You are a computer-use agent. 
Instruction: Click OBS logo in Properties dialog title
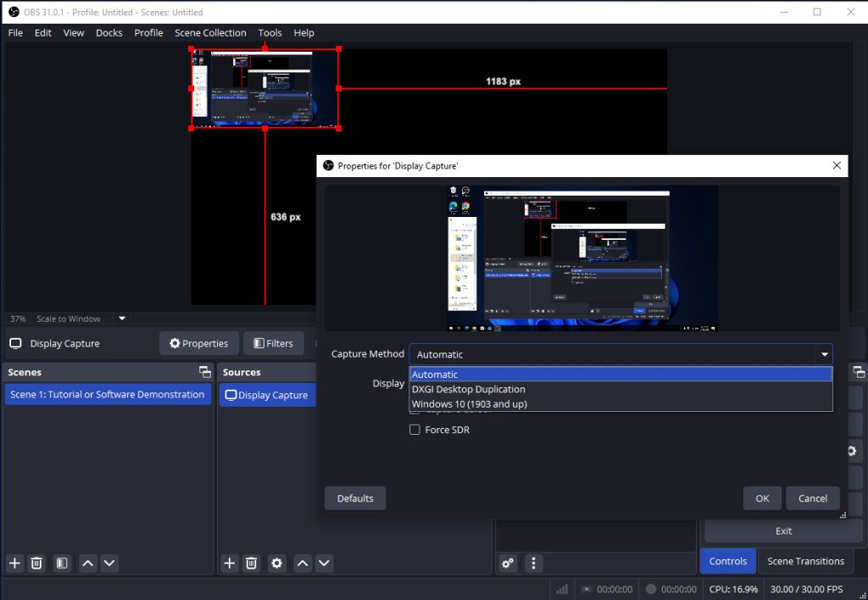pos(328,165)
